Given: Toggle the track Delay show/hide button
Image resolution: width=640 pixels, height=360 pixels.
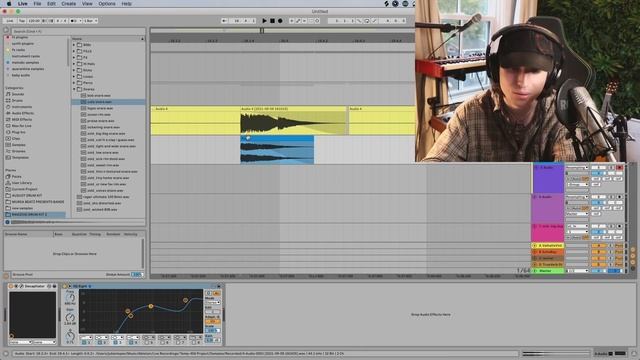Looking at the screenshot, I should click(633, 268).
